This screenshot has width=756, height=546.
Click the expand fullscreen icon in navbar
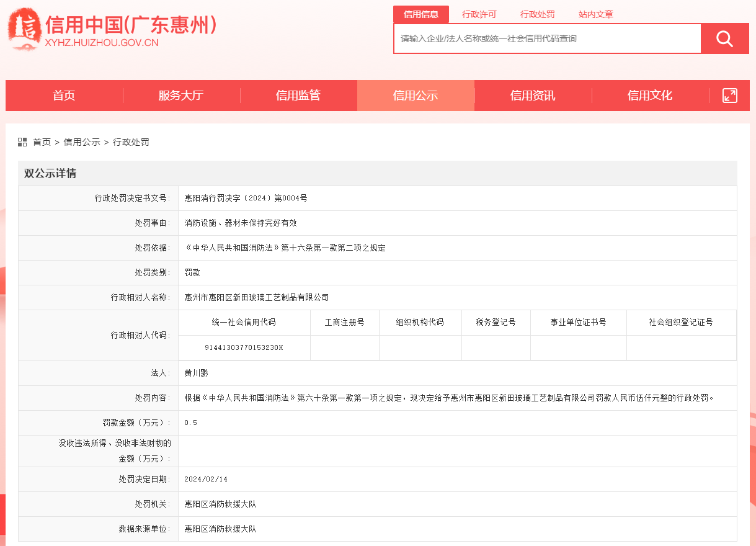coord(730,96)
